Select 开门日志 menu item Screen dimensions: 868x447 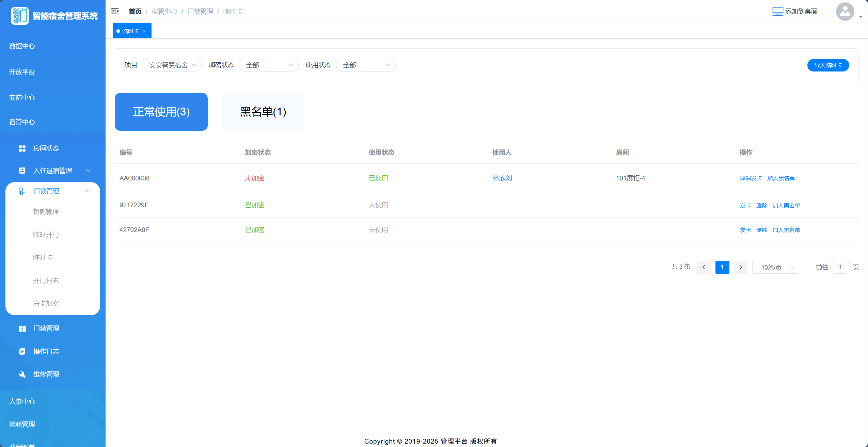coord(46,281)
